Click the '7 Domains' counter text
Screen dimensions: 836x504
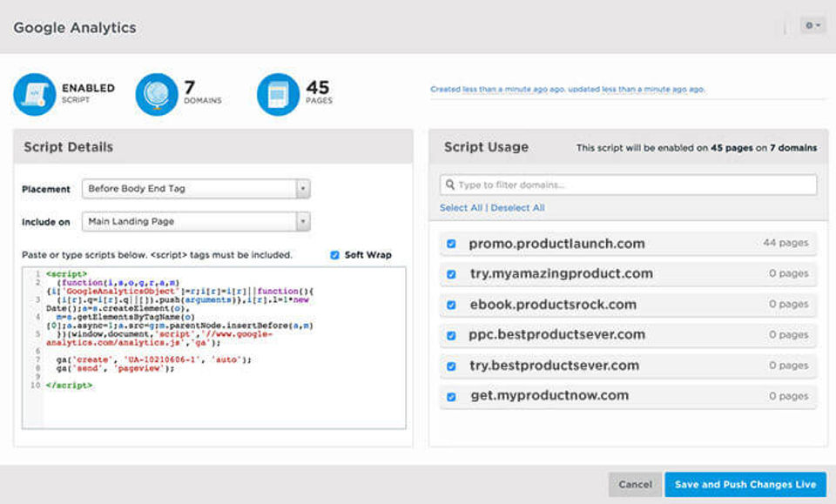click(203, 92)
